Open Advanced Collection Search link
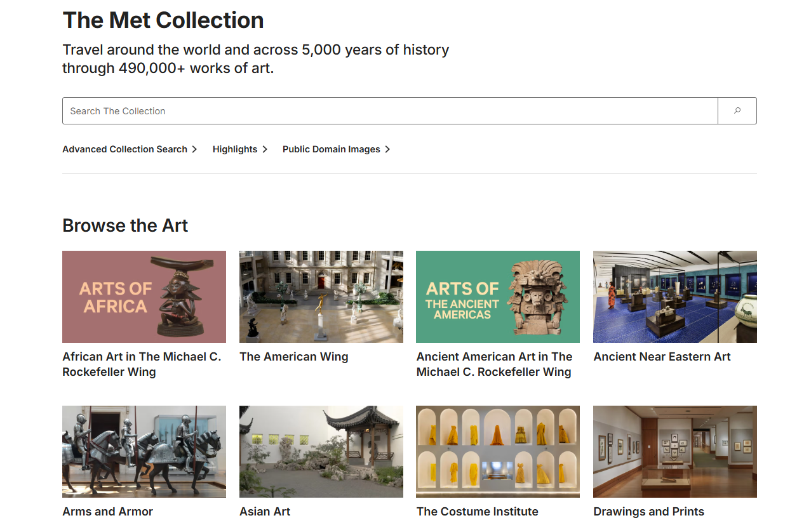This screenshot has height=532, width=804. coord(124,149)
